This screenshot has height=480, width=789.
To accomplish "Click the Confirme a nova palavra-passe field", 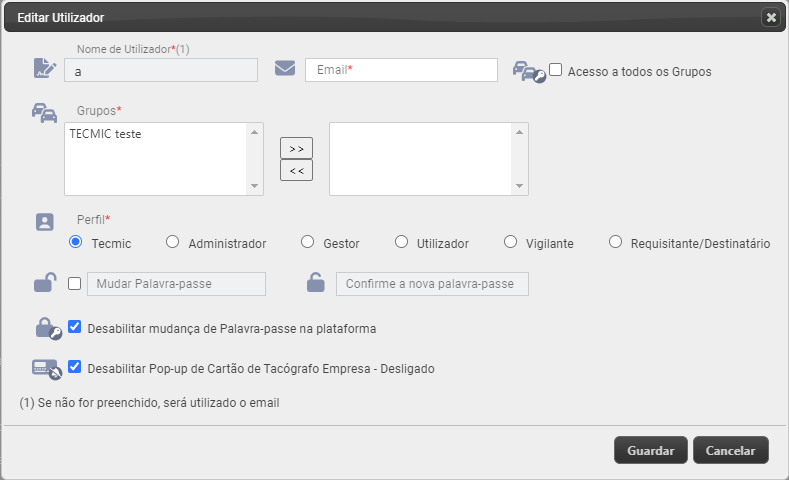I will click(x=432, y=284).
